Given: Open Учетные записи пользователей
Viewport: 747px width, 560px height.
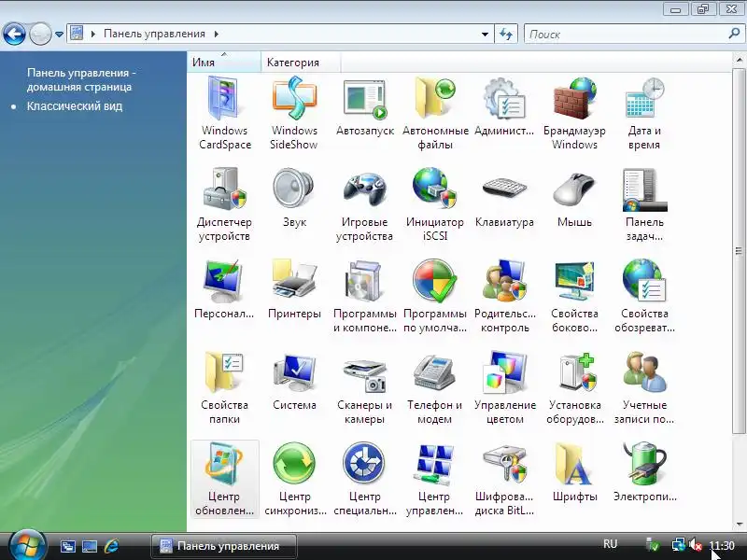Looking at the screenshot, I should tap(644, 388).
